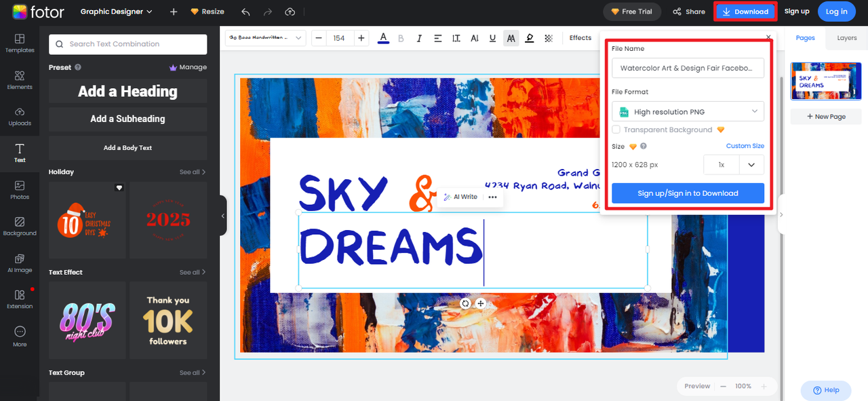Click the Resize option
The width and height of the screenshot is (868, 401).
[208, 12]
